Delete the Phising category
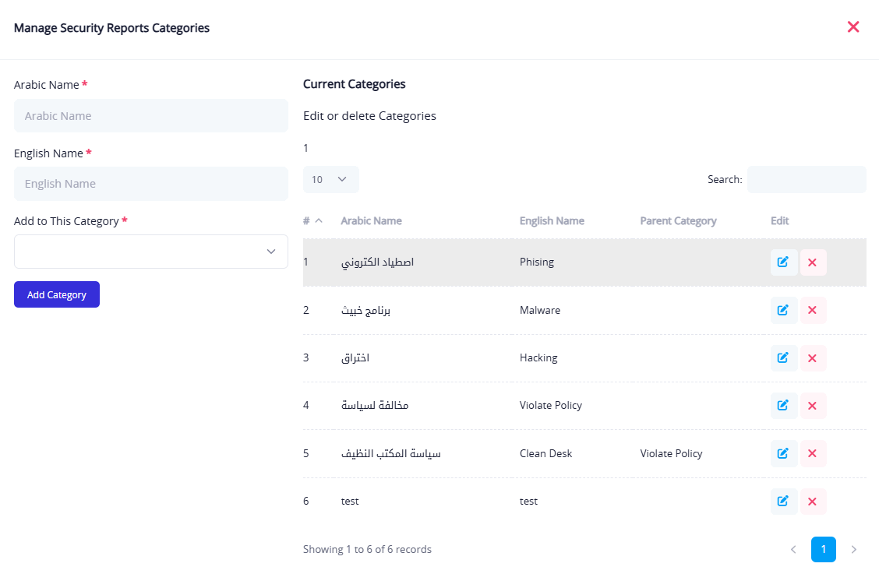Viewport: 879px width, 588px height. coord(812,262)
